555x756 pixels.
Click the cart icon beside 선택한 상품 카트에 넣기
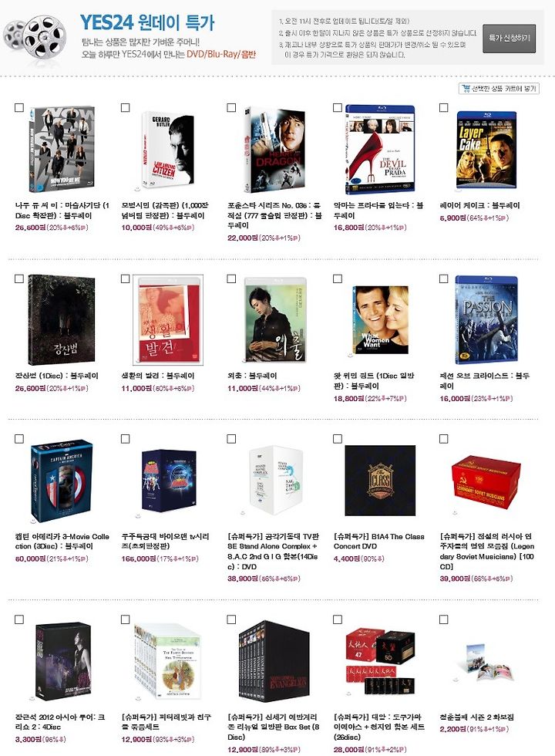click(x=466, y=89)
